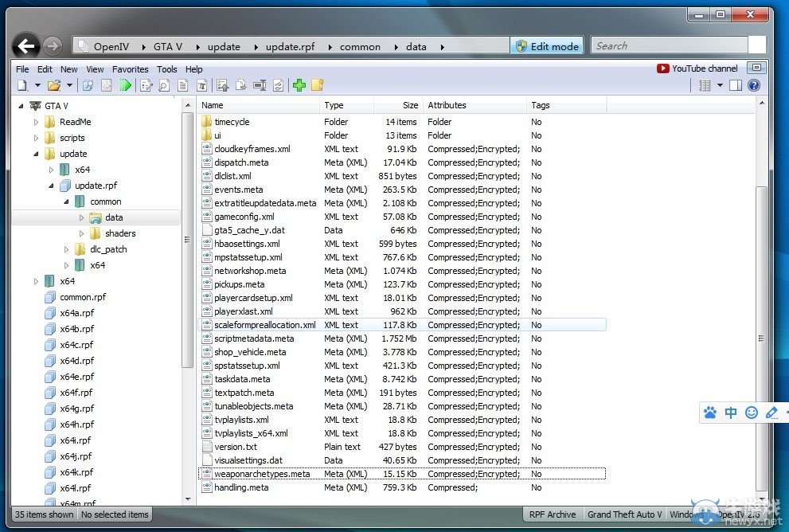
Task: Collapse the update folder in tree
Action: coord(37,154)
